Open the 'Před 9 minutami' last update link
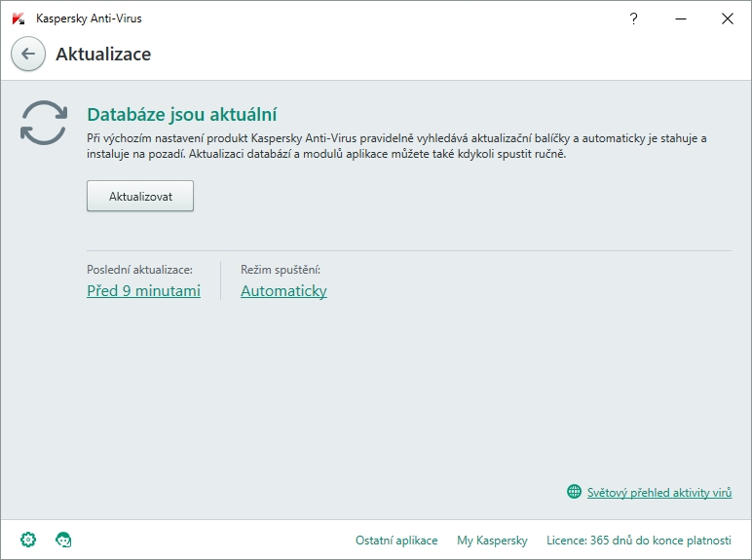The width and height of the screenshot is (752, 560). [x=143, y=290]
